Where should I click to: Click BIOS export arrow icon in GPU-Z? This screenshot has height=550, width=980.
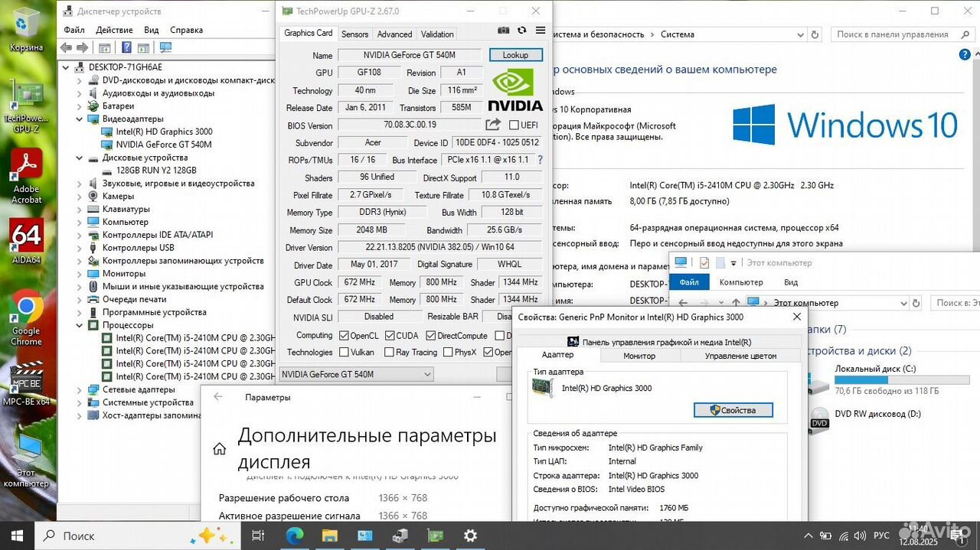pos(493,125)
